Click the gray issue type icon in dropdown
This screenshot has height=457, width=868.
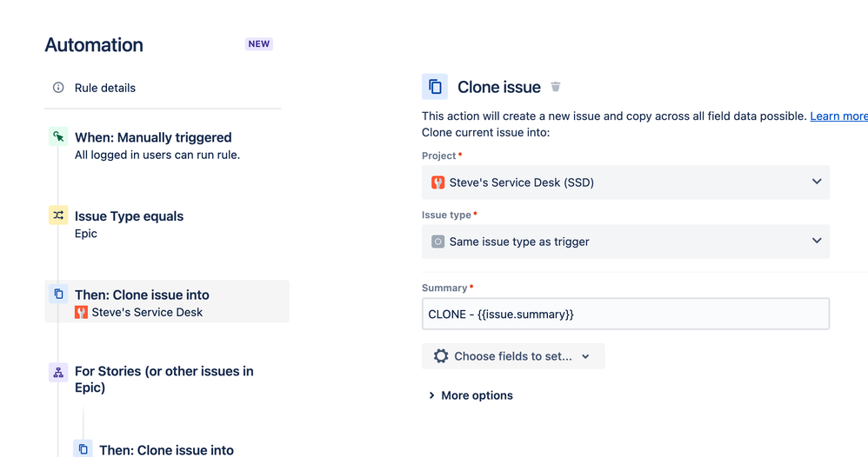point(437,242)
